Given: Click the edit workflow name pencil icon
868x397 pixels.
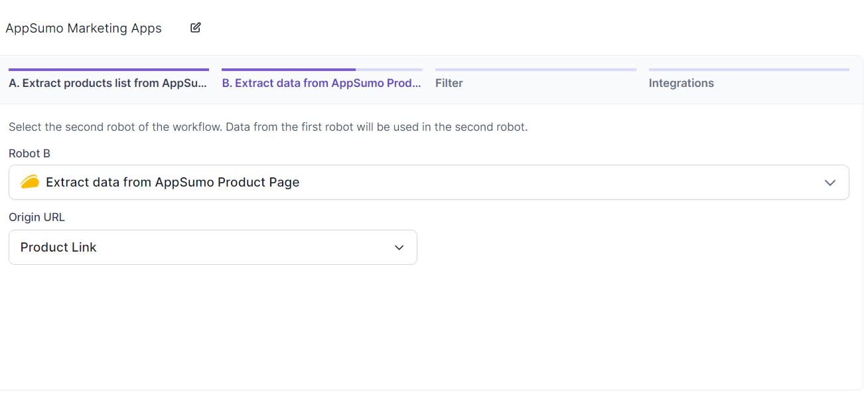Looking at the screenshot, I should [195, 28].
